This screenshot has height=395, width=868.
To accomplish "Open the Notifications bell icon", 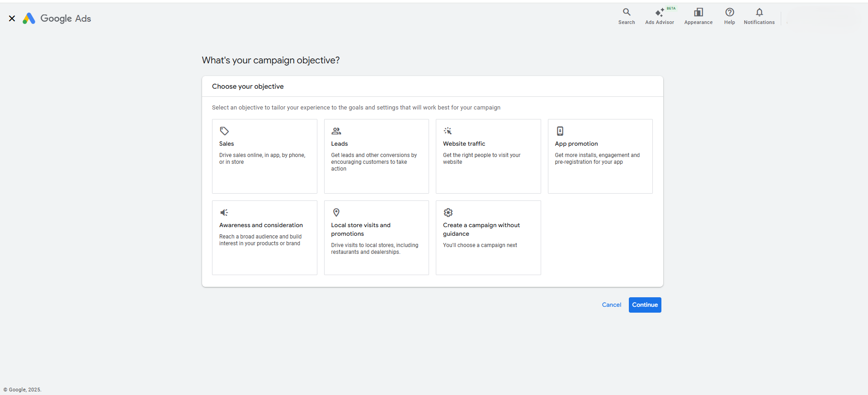I will (x=759, y=12).
